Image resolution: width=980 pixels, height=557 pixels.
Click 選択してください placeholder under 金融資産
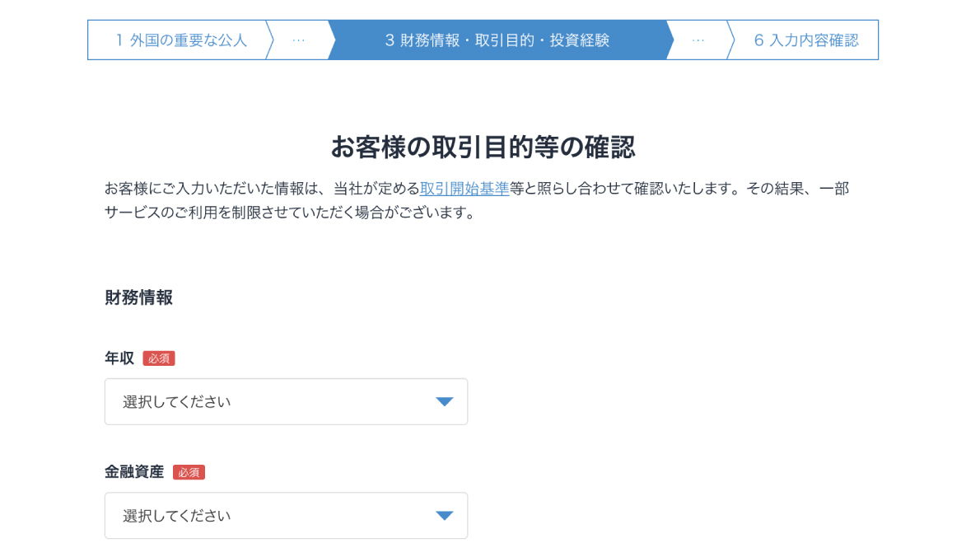[x=177, y=516]
